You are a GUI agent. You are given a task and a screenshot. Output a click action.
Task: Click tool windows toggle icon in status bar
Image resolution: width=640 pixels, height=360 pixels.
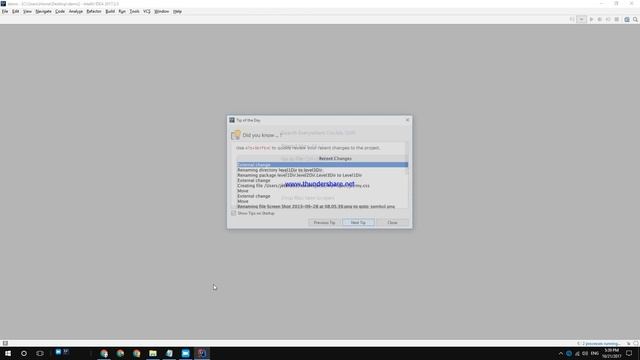tap(5, 343)
